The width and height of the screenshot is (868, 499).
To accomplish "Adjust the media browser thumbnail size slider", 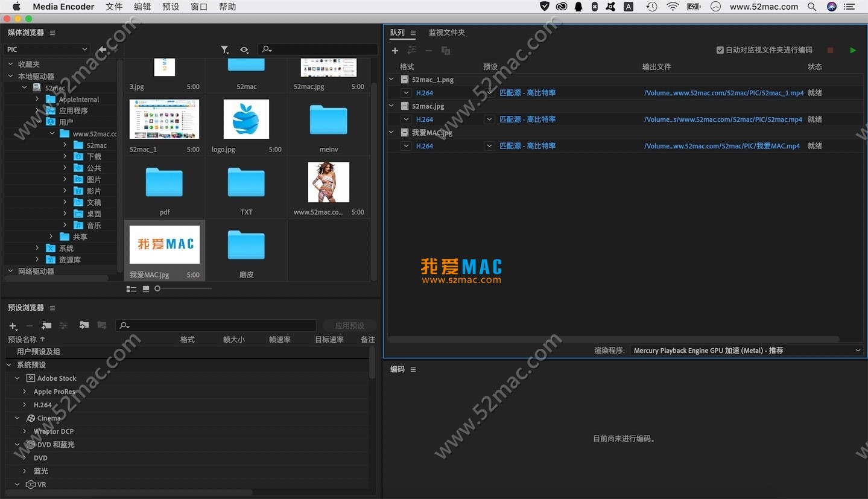I will [x=157, y=289].
